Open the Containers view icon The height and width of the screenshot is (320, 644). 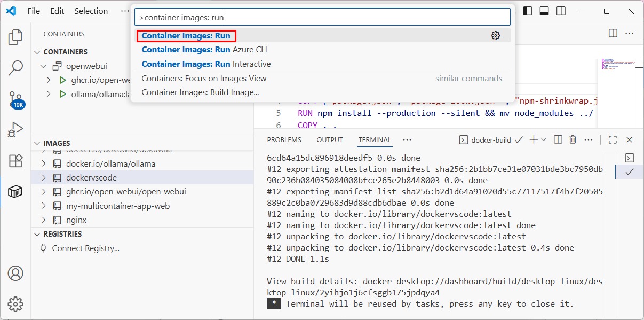click(x=15, y=191)
